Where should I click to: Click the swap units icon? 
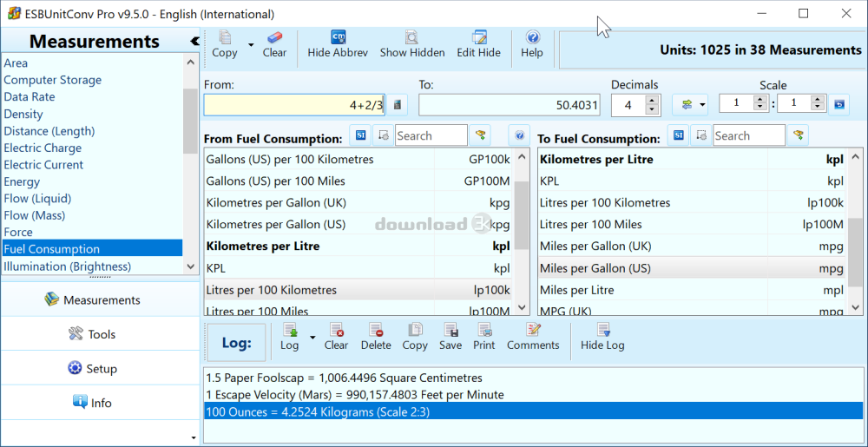687,104
